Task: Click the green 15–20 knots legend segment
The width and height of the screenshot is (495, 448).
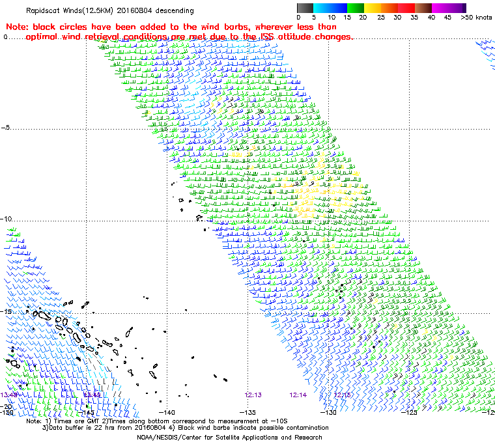Action: click(x=356, y=8)
